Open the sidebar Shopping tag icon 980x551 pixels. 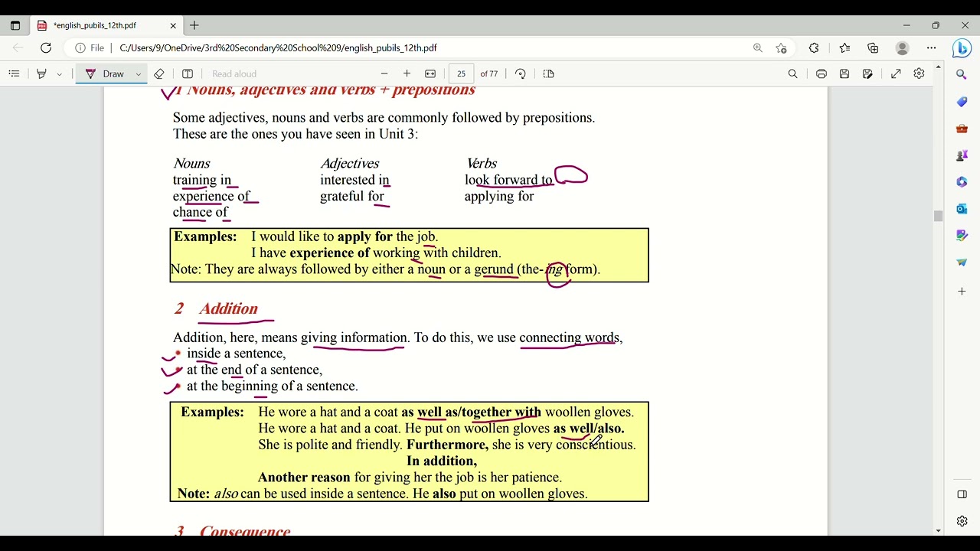962,102
